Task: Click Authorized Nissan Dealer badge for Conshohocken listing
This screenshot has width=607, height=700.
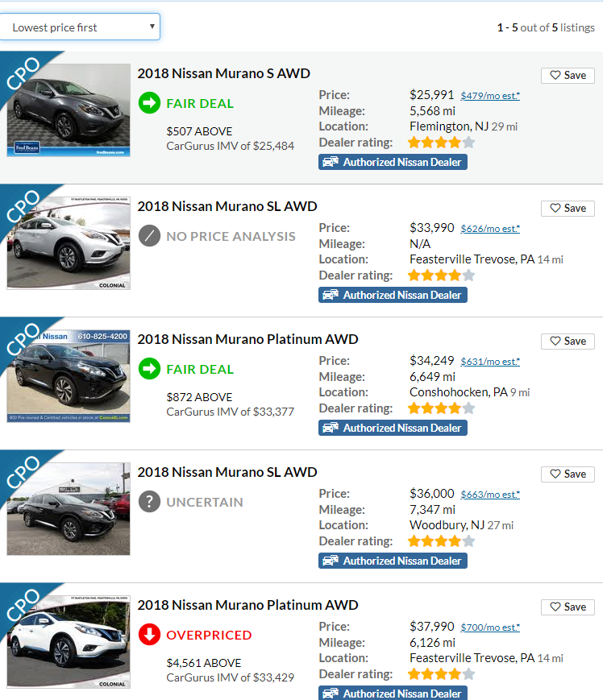Action: 393,428
